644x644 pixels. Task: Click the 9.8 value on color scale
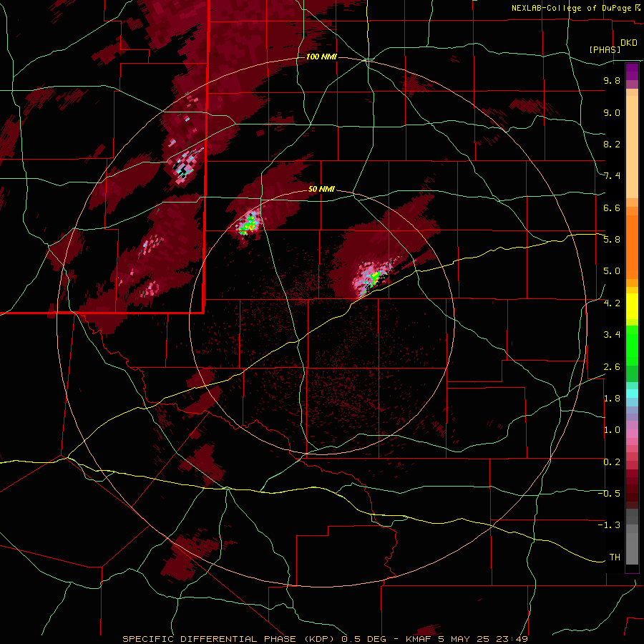(612, 81)
